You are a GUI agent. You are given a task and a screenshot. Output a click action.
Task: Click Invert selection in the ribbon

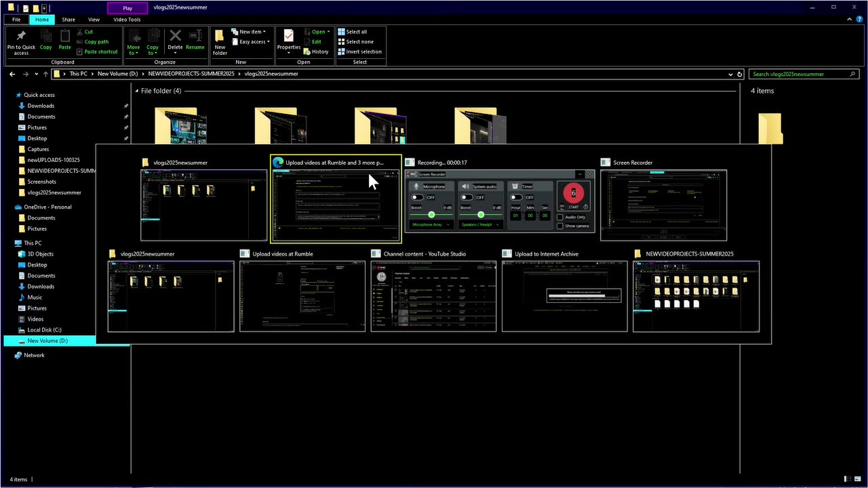click(x=359, y=52)
